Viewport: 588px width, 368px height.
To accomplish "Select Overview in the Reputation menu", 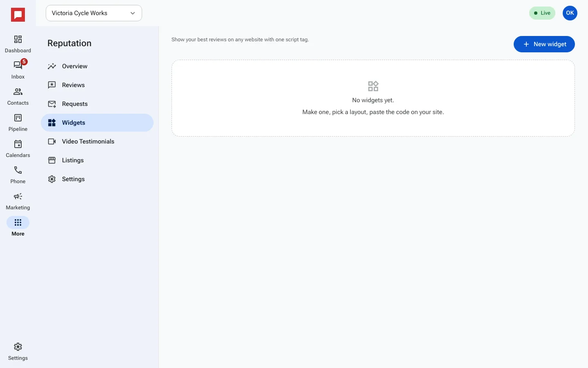I will 97,66.
